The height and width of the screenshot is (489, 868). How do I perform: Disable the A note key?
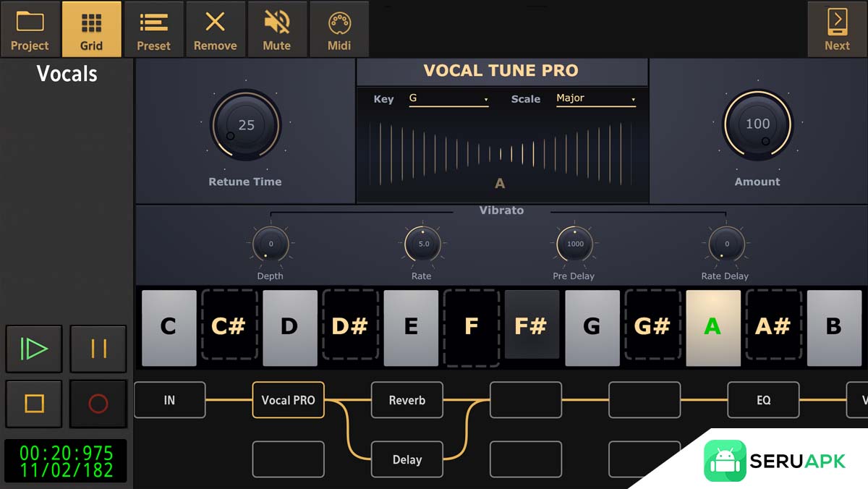tap(712, 327)
